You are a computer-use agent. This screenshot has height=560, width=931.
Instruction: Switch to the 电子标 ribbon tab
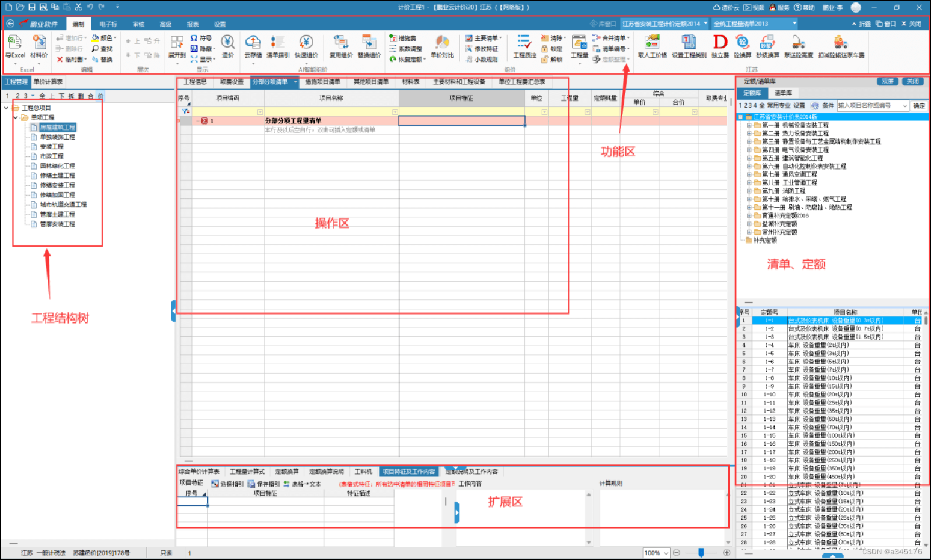108,24
